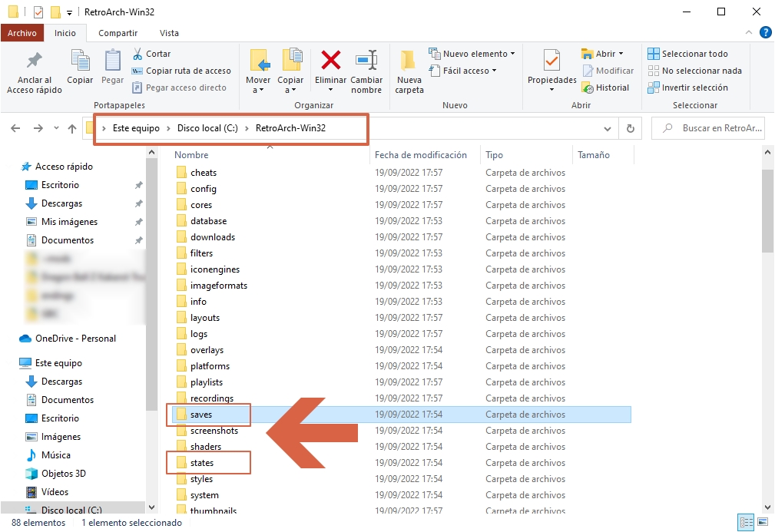775x532 pixels.
Task: Click the red Eliminar icon
Action: pos(330,61)
